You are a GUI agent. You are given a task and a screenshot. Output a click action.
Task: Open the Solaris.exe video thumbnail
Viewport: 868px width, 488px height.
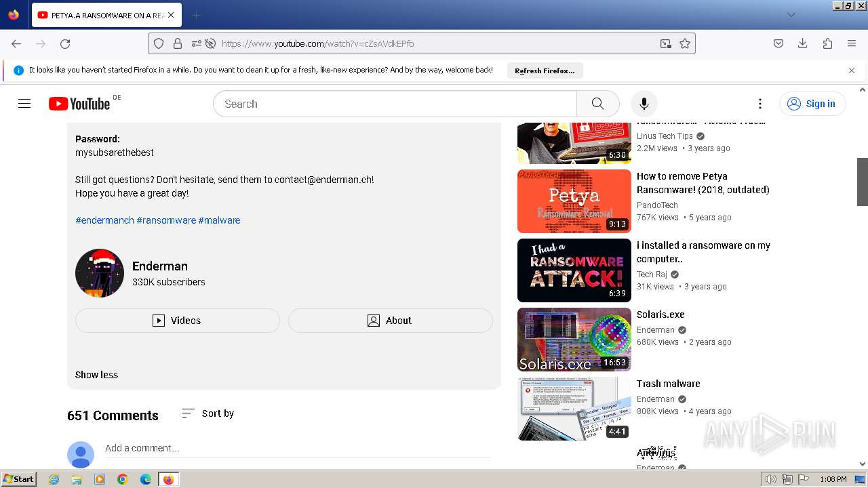[574, 340]
